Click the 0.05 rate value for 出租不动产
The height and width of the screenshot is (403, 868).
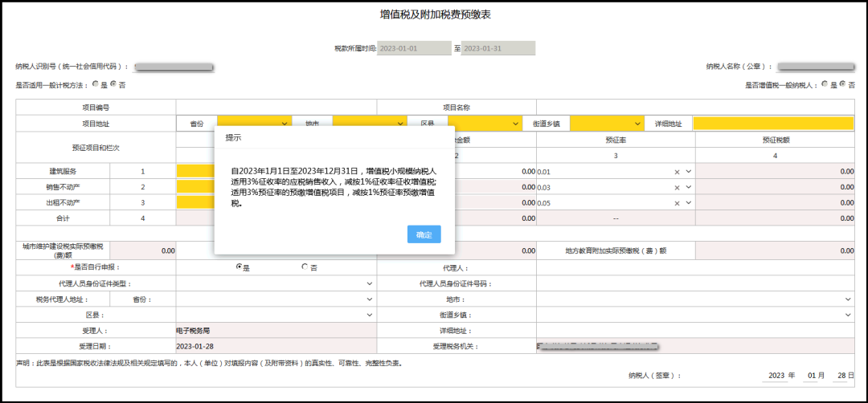[543, 203]
